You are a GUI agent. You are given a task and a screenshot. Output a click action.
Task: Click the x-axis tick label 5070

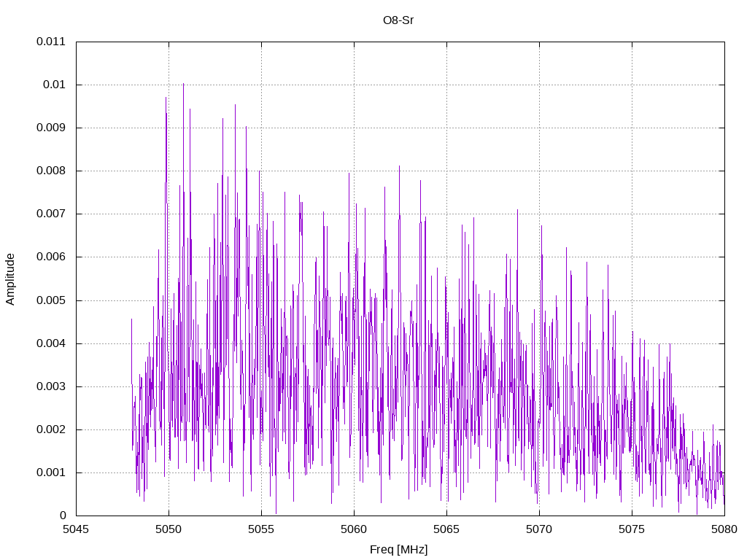click(x=539, y=529)
